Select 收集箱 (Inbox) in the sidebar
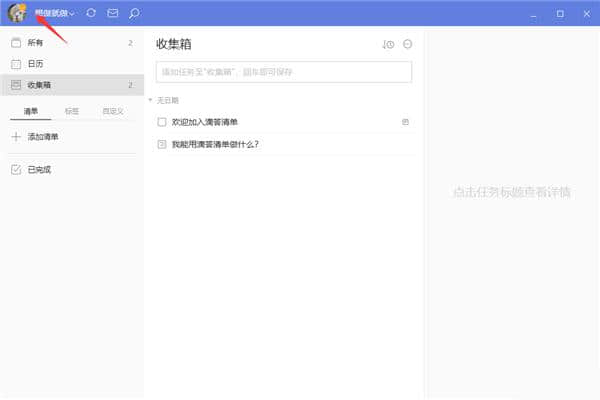600x400 pixels. [40, 85]
